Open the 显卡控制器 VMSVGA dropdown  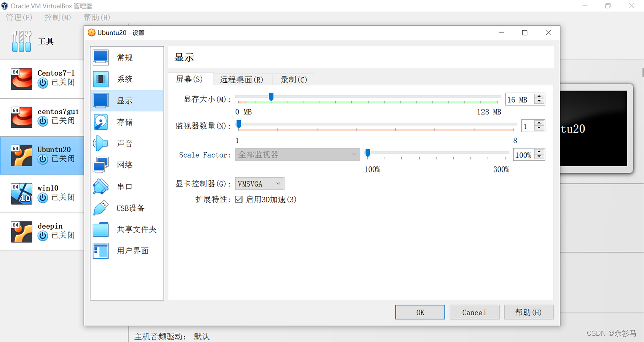tap(260, 184)
